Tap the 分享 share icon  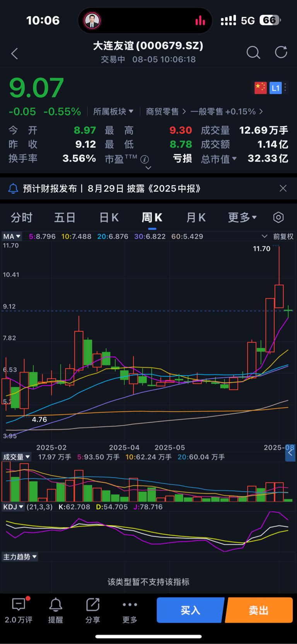93,605
